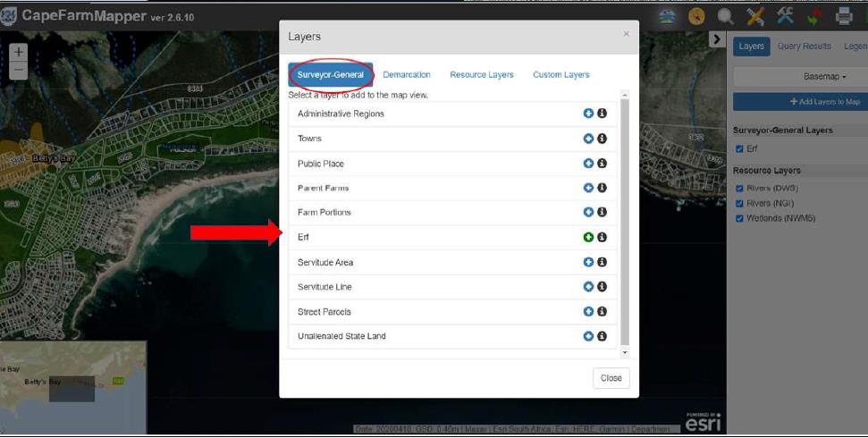Collapse the side panel with arrow chevron
Image resolution: width=868 pixels, height=438 pixels.
pyautogui.click(x=716, y=39)
